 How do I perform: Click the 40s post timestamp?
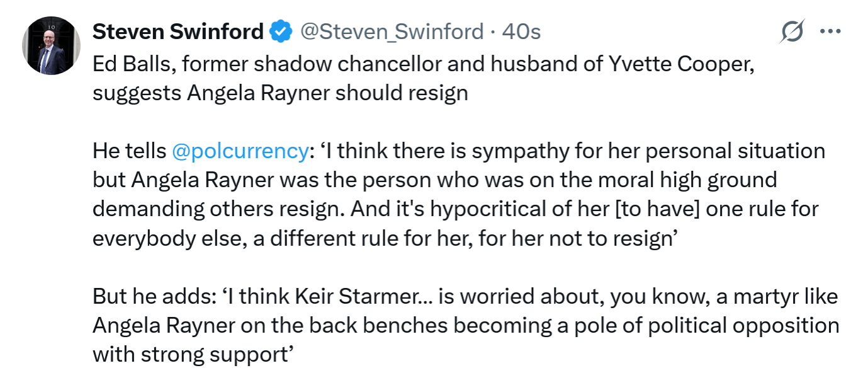[521, 31]
